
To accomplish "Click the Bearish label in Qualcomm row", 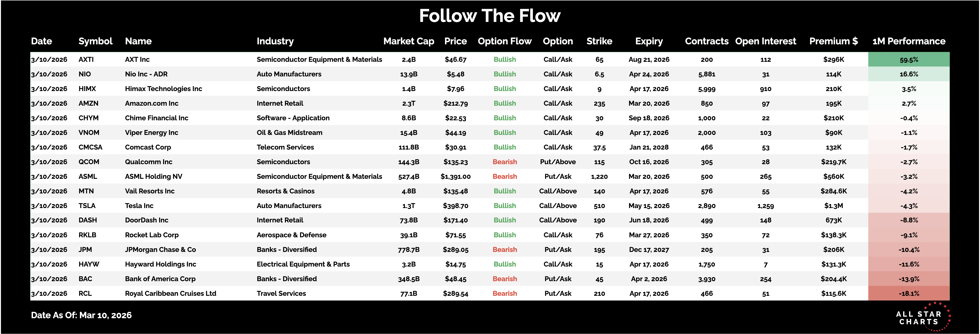I will (504, 162).
